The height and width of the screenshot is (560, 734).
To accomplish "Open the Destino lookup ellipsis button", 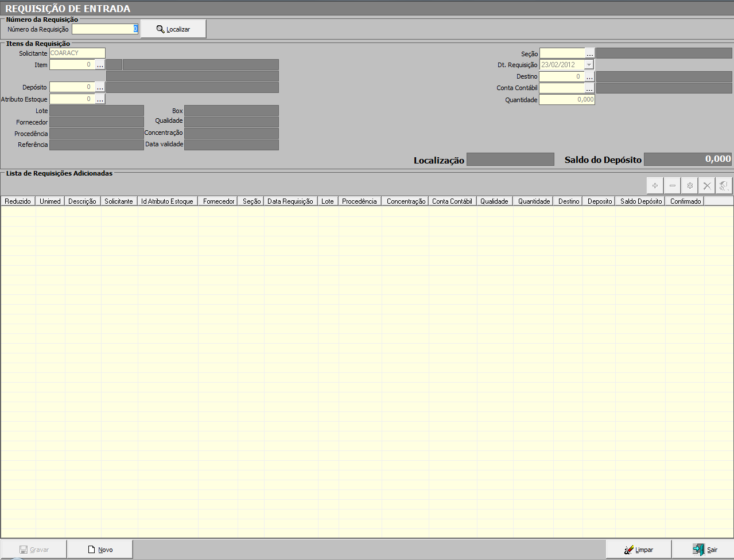I will [590, 77].
